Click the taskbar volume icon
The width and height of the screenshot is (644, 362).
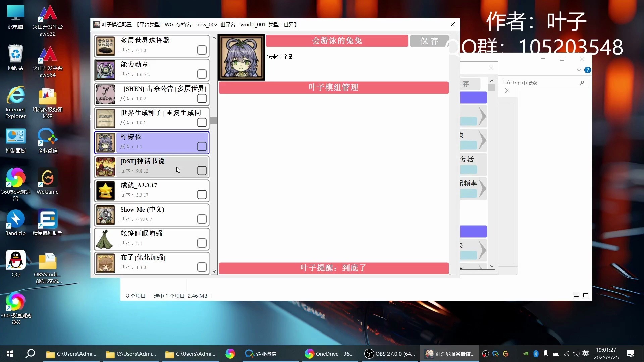(x=576, y=354)
